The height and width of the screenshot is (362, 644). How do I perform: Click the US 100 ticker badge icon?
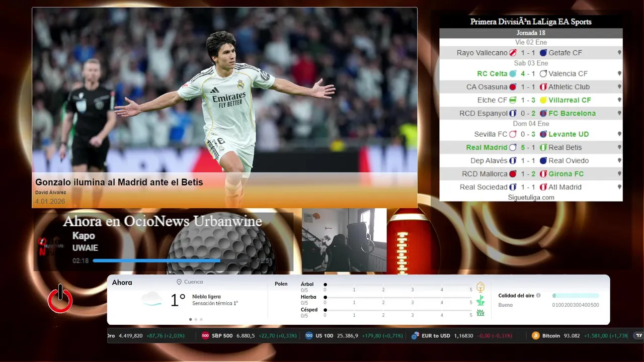click(x=309, y=335)
